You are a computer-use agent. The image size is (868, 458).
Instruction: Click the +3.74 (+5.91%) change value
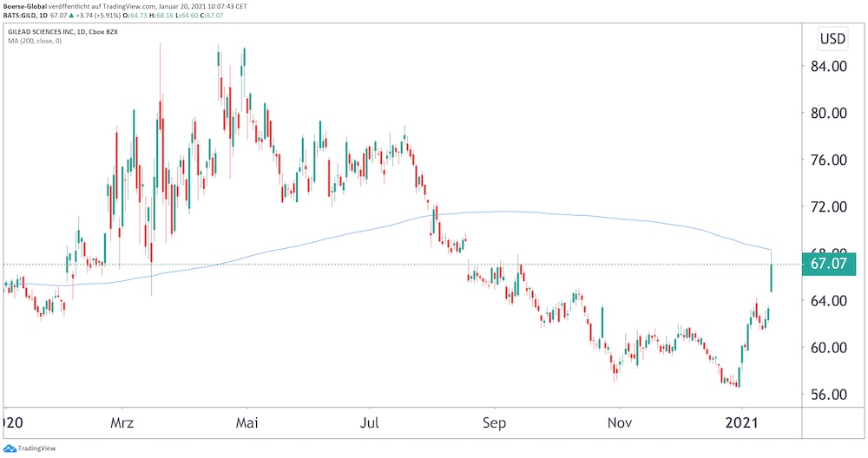(x=99, y=16)
